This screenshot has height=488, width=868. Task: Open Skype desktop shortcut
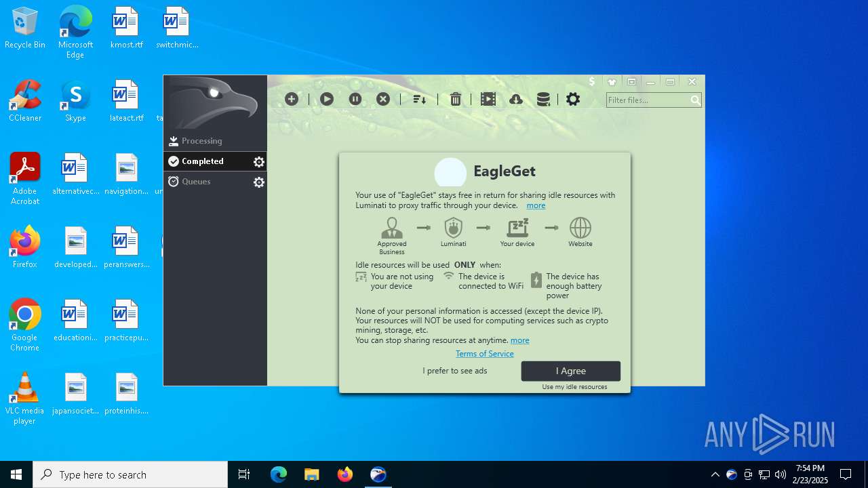coord(75,101)
